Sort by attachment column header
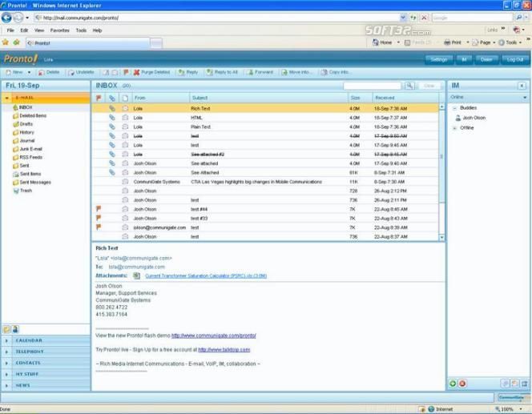Image resolution: width=532 pixels, height=414 pixels. pyautogui.click(x=111, y=98)
